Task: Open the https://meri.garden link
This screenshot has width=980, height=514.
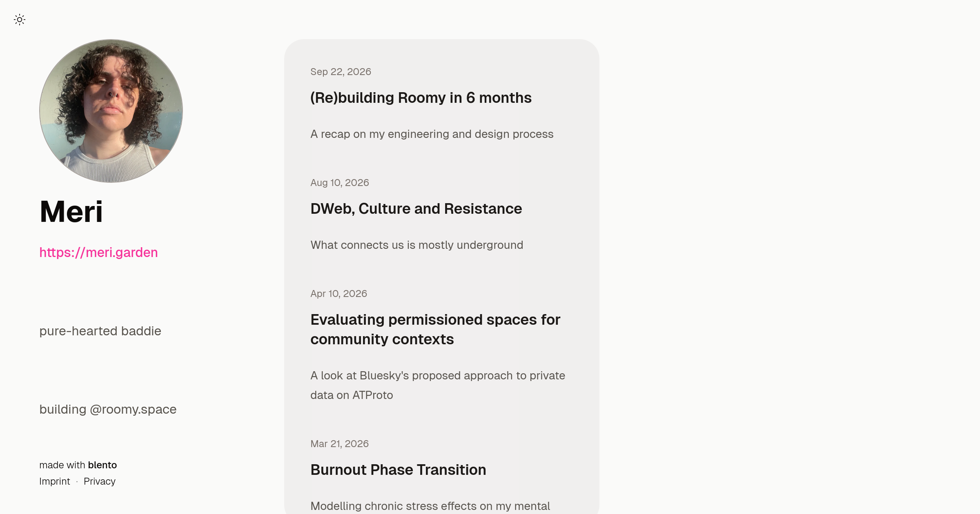Action: coord(98,253)
